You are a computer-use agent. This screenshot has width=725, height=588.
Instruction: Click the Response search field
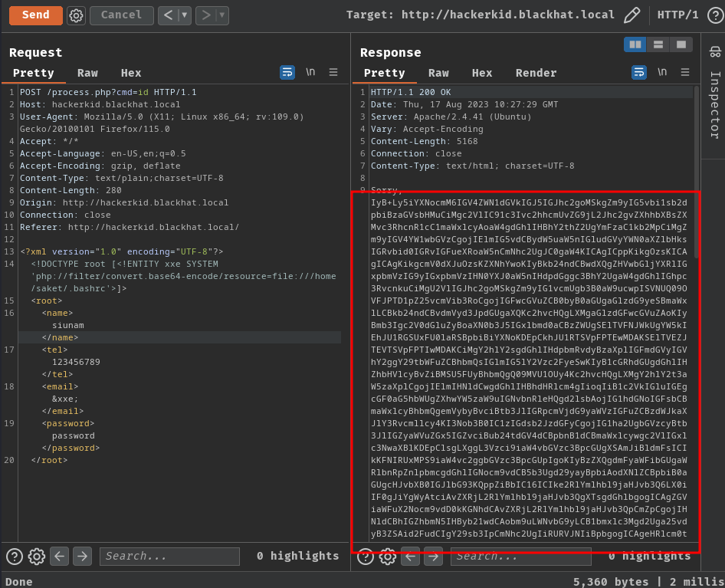coord(520,557)
